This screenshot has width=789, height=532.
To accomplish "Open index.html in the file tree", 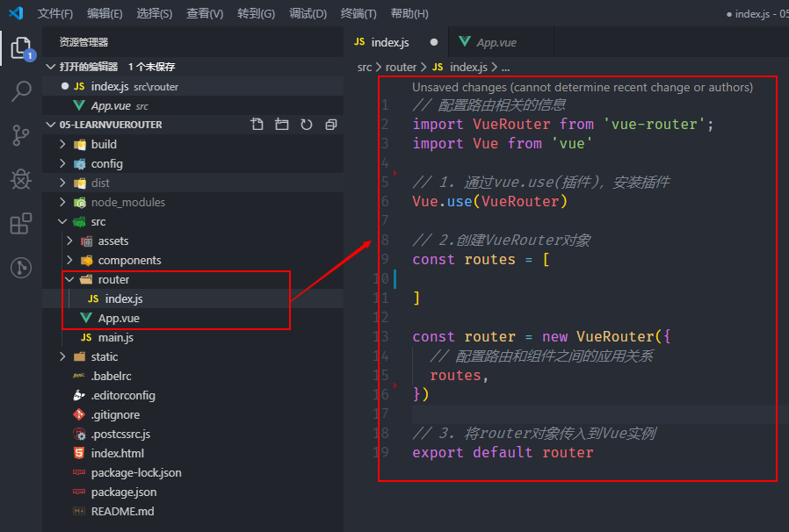I will pyautogui.click(x=193, y=453).
